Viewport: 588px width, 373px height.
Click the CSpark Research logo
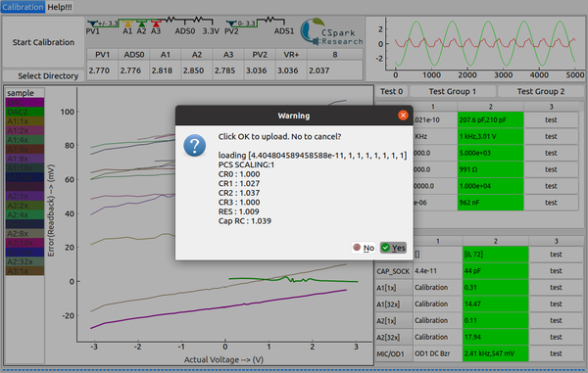[331, 32]
